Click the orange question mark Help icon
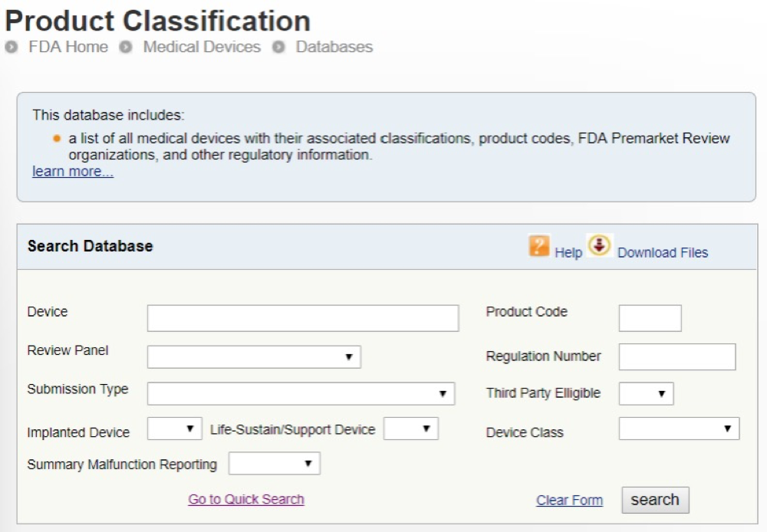 539,246
